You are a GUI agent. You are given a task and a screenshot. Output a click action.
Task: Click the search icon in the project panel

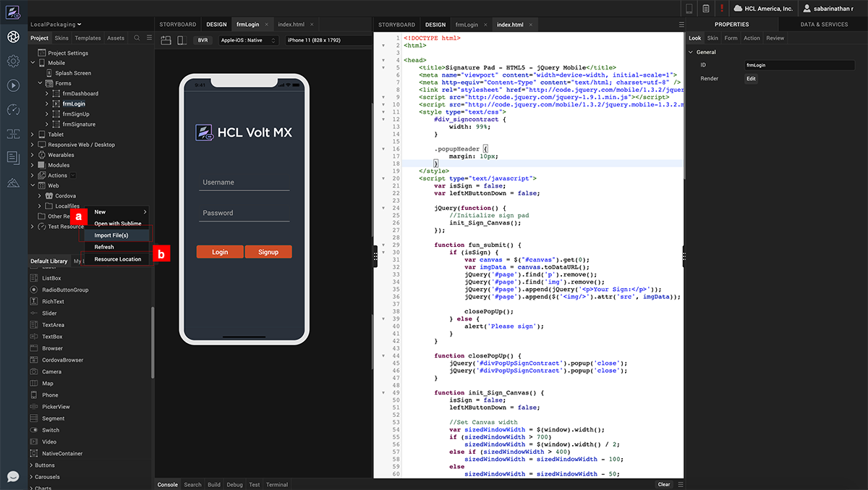[x=137, y=38]
